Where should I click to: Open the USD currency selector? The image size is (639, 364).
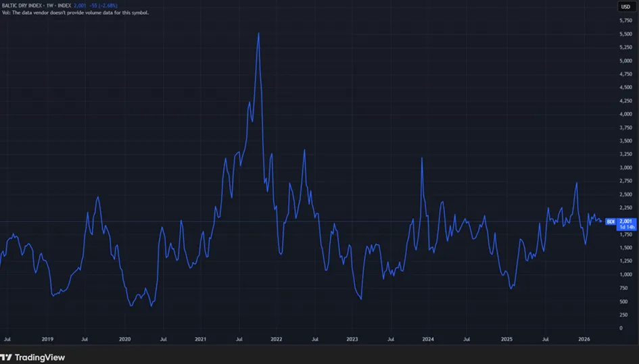click(x=625, y=7)
